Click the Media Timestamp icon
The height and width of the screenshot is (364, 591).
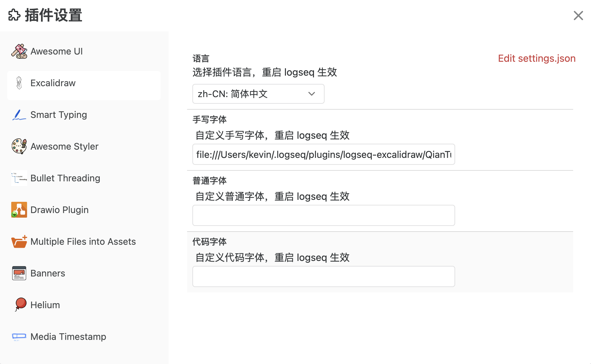[19, 337]
